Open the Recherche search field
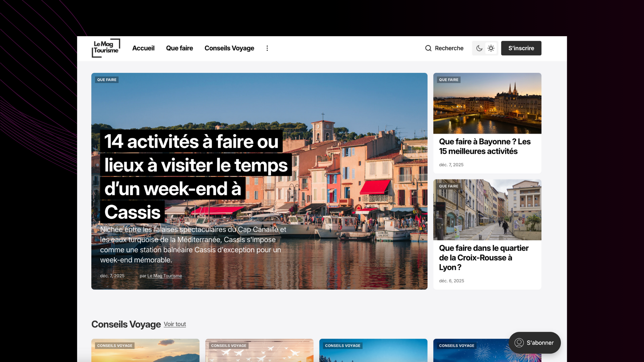This screenshot has width=644, height=362. 449,48
